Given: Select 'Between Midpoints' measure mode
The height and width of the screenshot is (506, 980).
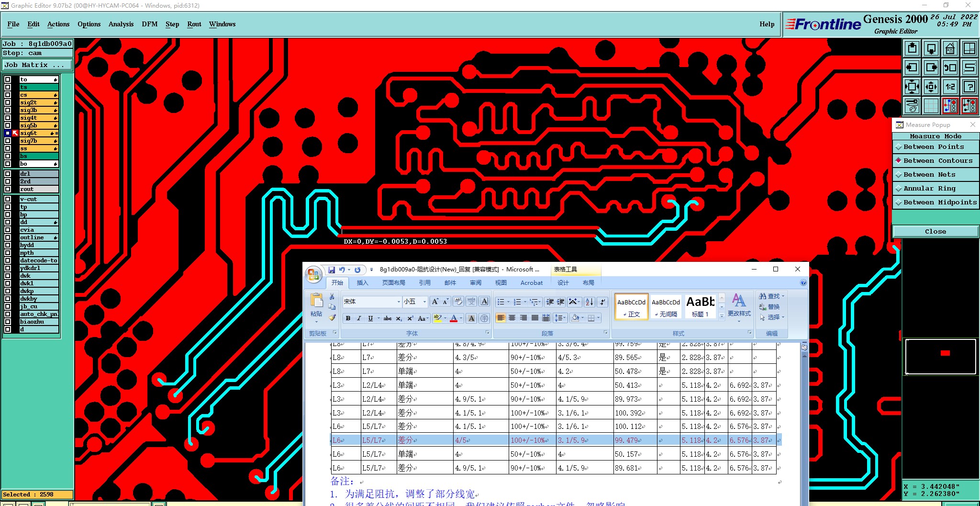Looking at the screenshot, I should (935, 202).
